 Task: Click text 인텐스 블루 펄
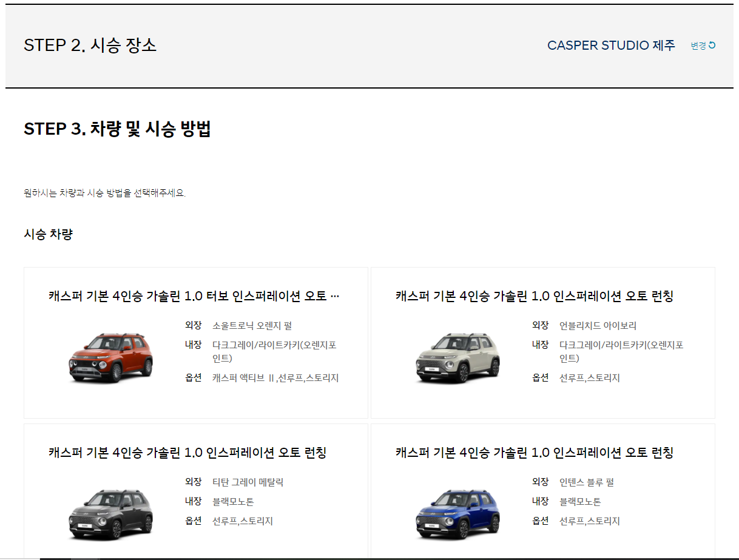point(587,482)
